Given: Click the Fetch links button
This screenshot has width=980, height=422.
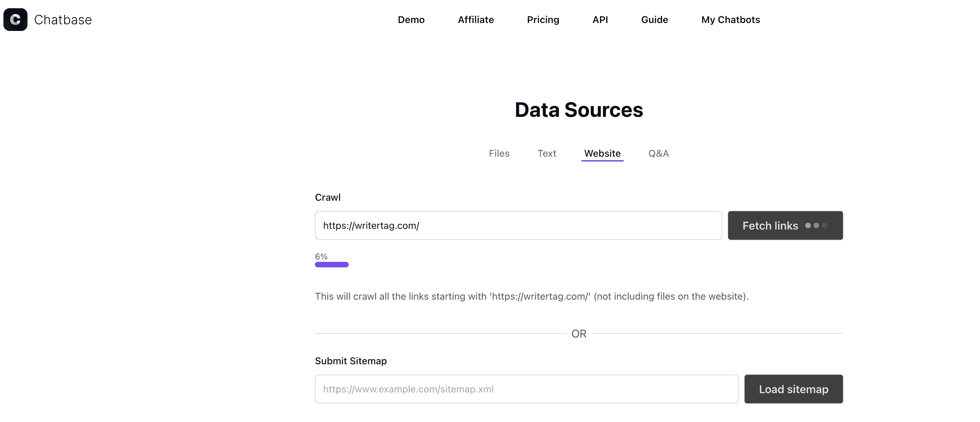Looking at the screenshot, I should pos(785,225).
